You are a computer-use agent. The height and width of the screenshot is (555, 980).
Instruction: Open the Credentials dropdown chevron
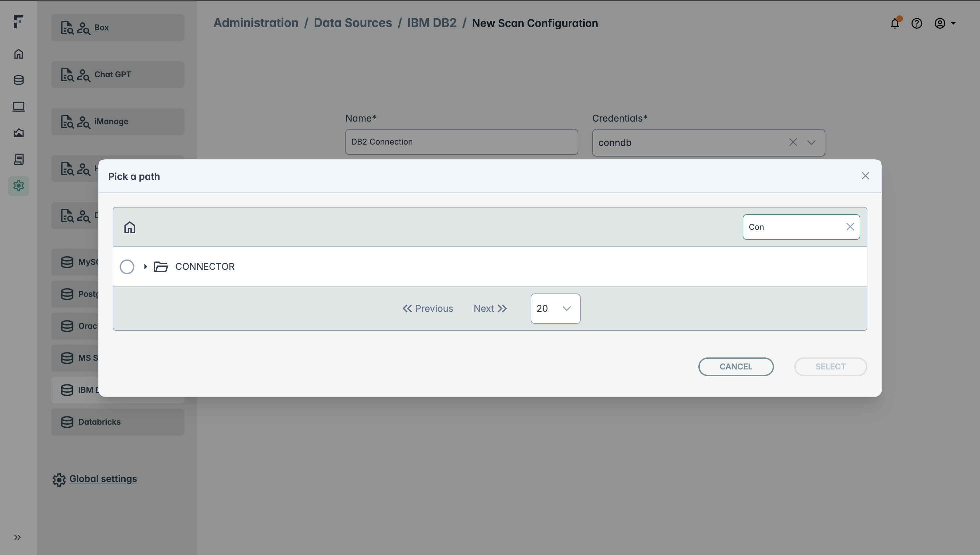tap(811, 143)
